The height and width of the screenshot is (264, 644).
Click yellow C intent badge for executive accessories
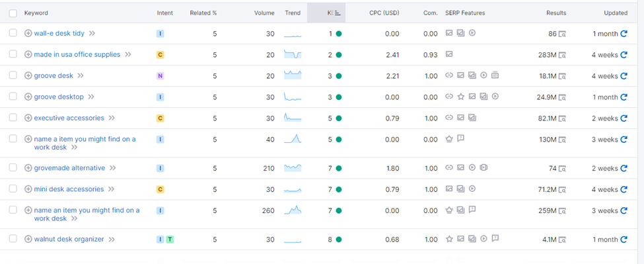pos(161,118)
